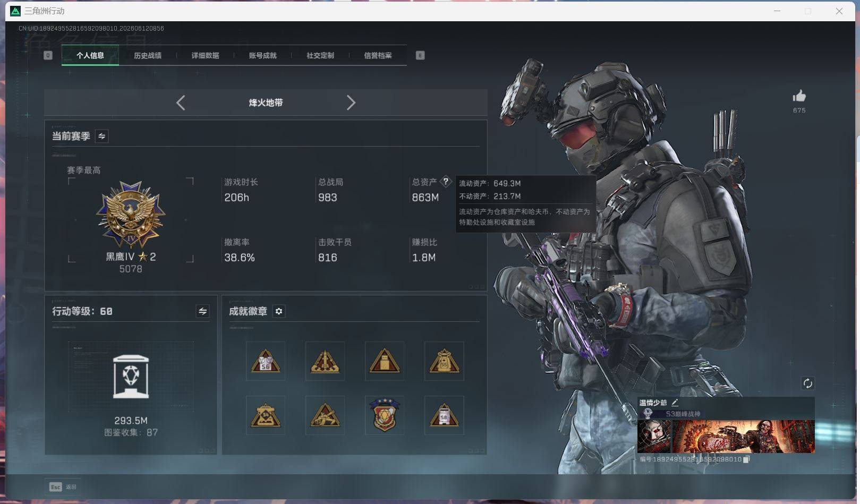Image resolution: width=860 pixels, height=504 pixels.
Task: Close the 三角洲行动 window
Action: pos(839,11)
